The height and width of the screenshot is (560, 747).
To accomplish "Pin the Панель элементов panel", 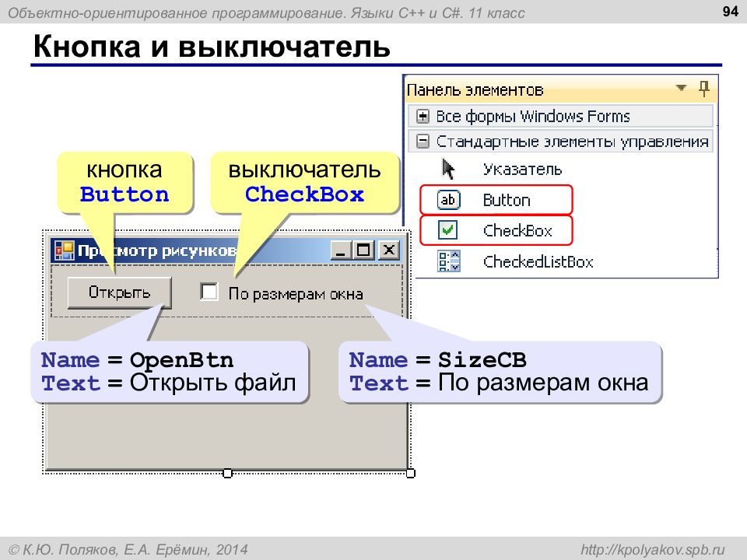I will 703,88.
